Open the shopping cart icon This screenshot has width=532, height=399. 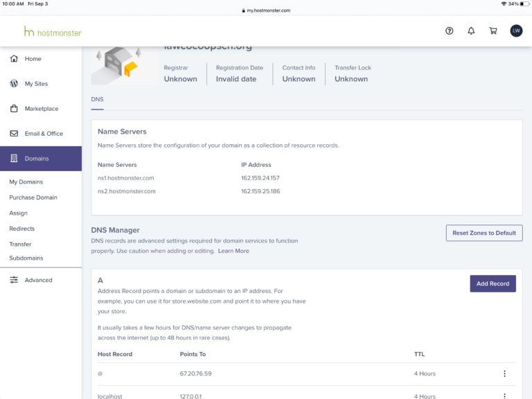pos(493,31)
